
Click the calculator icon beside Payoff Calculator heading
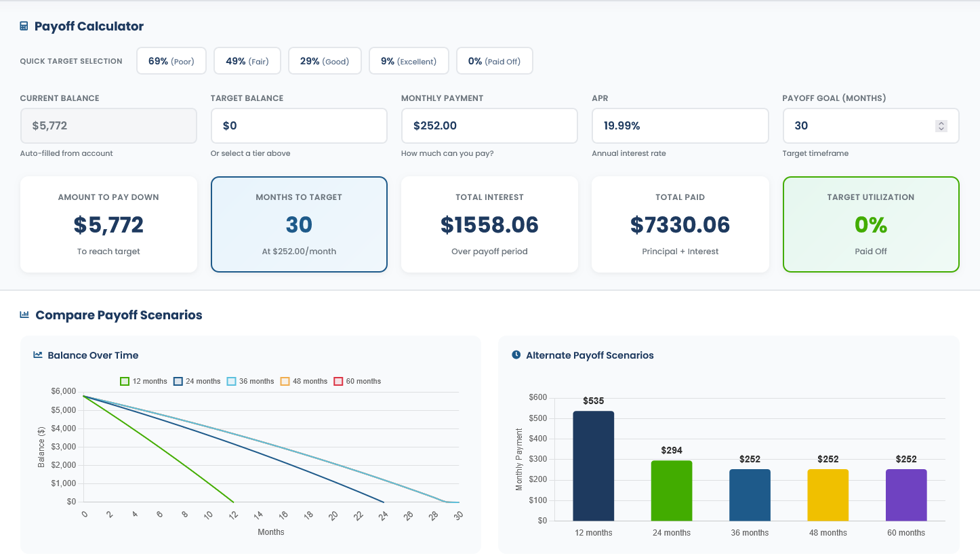click(24, 26)
